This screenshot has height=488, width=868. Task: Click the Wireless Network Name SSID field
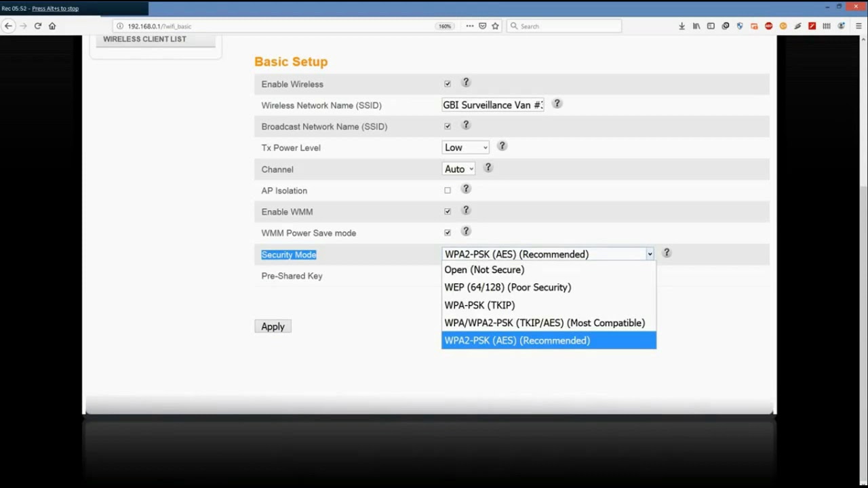click(x=493, y=105)
